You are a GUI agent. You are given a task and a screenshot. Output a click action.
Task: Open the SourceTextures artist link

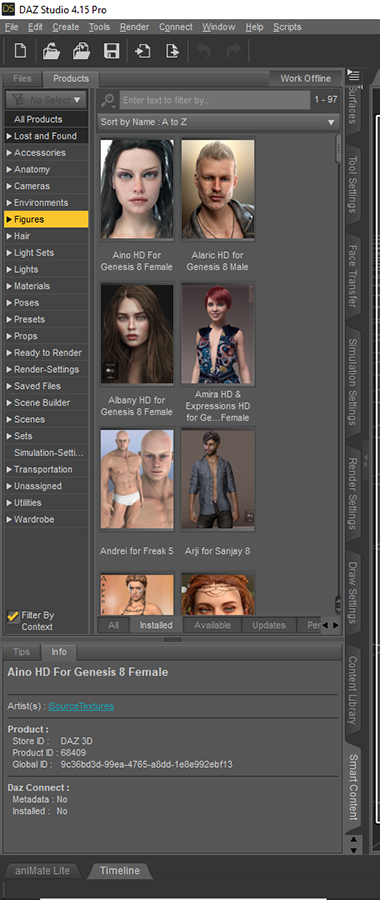81,706
